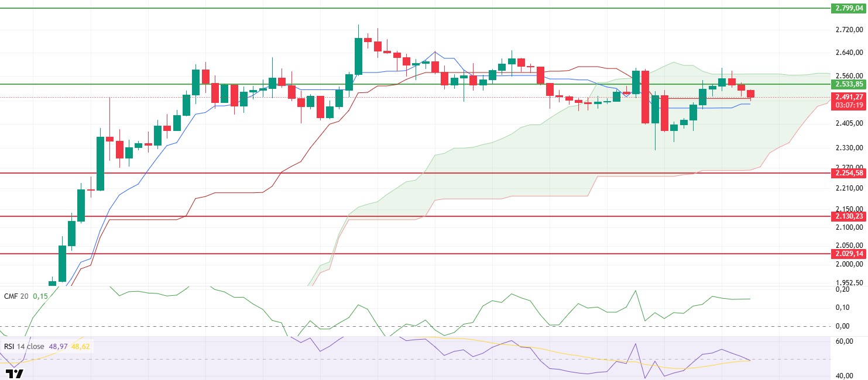The image size is (868, 380).
Task: Click the 2.720,00 price axis tick
Action: [850, 29]
